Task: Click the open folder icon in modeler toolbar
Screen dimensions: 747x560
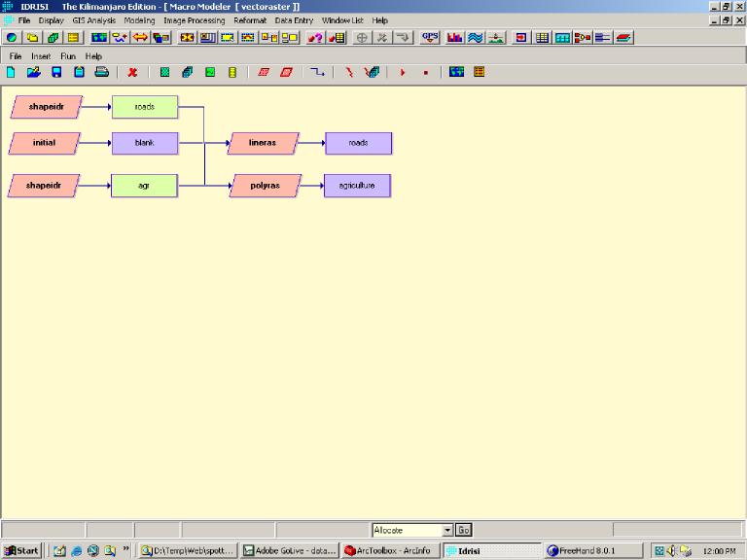Action: click(x=34, y=72)
